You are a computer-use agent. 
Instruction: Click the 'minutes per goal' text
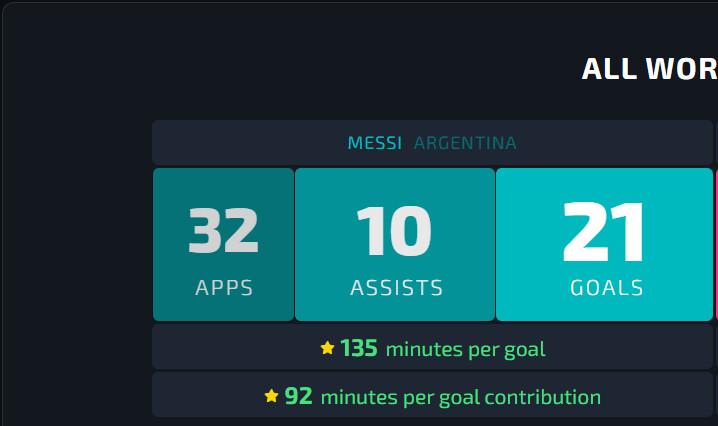click(466, 349)
